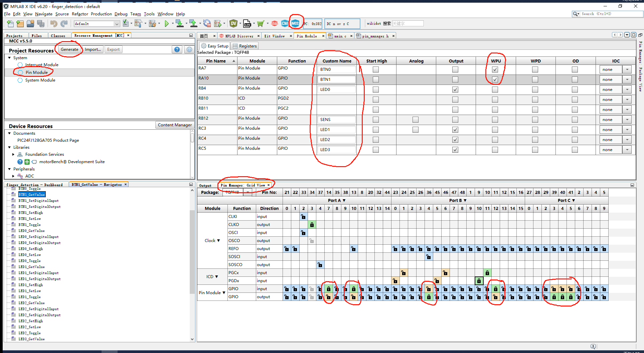Click the Read Device Memory upload icon
This screenshot has height=353, width=644.
pos(193,23)
